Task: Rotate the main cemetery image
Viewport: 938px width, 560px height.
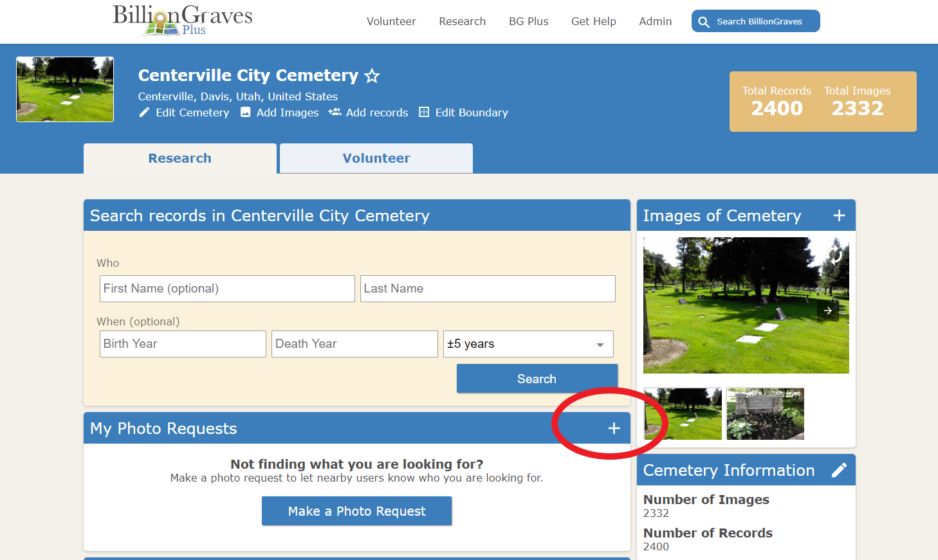Action: coord(835,255)
